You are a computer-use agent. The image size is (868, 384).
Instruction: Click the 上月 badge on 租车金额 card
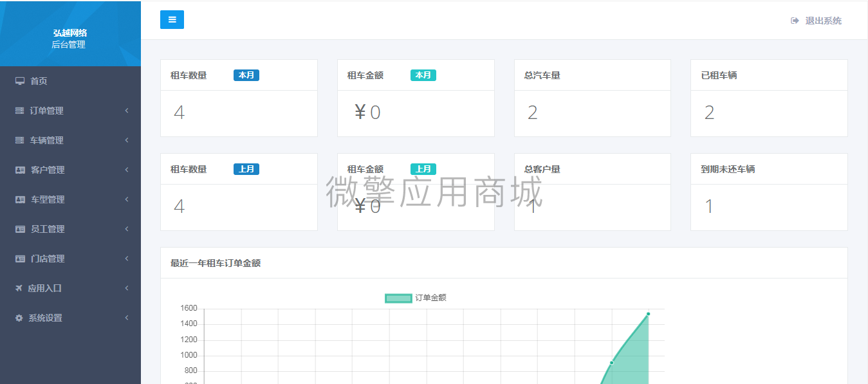pyautogui.click(x=423, y=169)
